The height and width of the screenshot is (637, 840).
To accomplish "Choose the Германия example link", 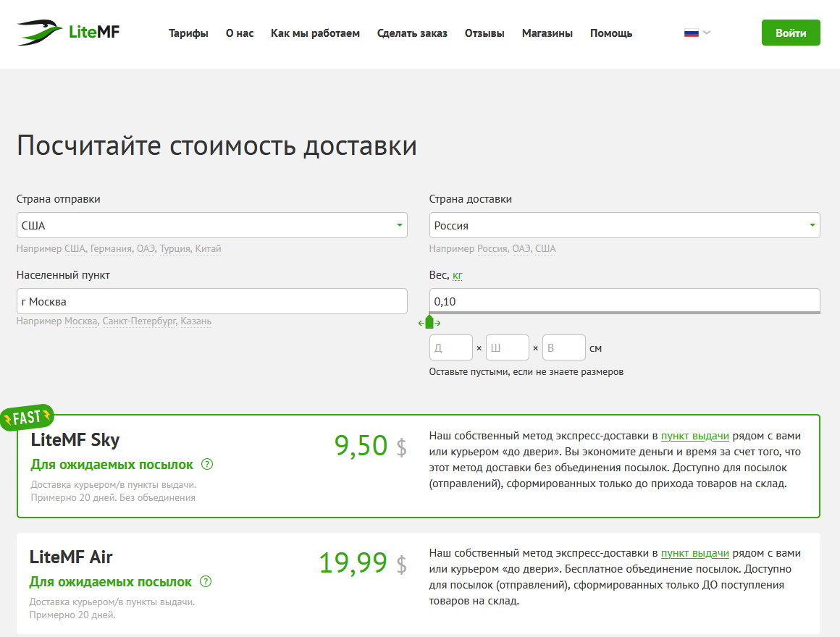I will [111, 249].
